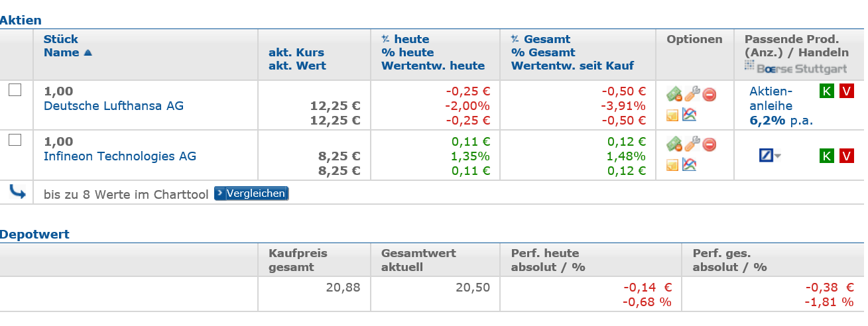Open the Deutsche Lufthansa AG link
The height and width of the screenshot is (326, 868).
coord(113,106)
